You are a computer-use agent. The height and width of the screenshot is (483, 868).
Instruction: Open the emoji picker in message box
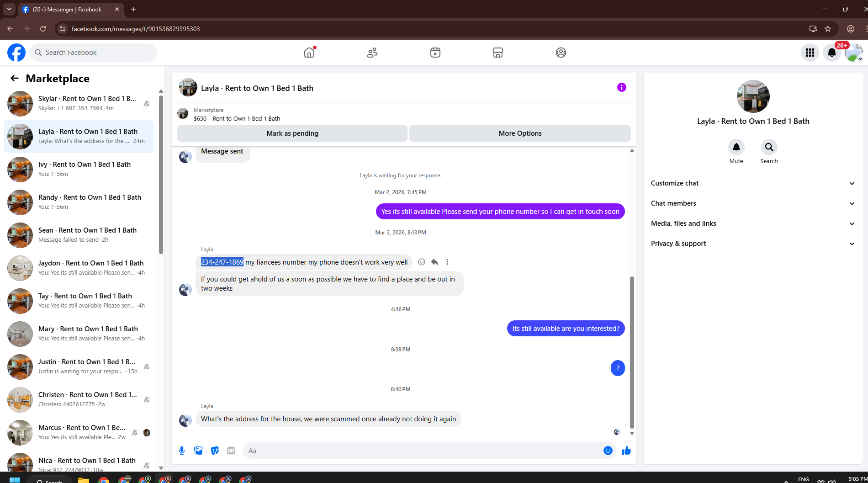pyautogui.click(x=608, y=451)
